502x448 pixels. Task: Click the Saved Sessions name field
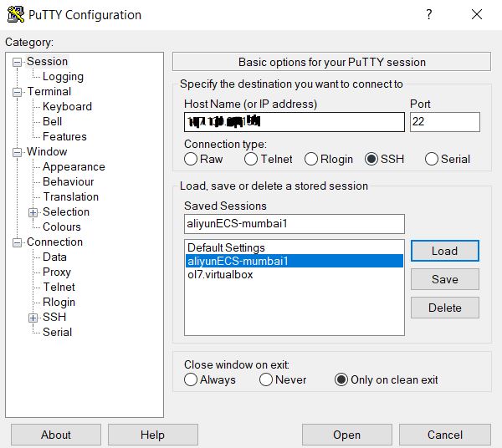295,224
